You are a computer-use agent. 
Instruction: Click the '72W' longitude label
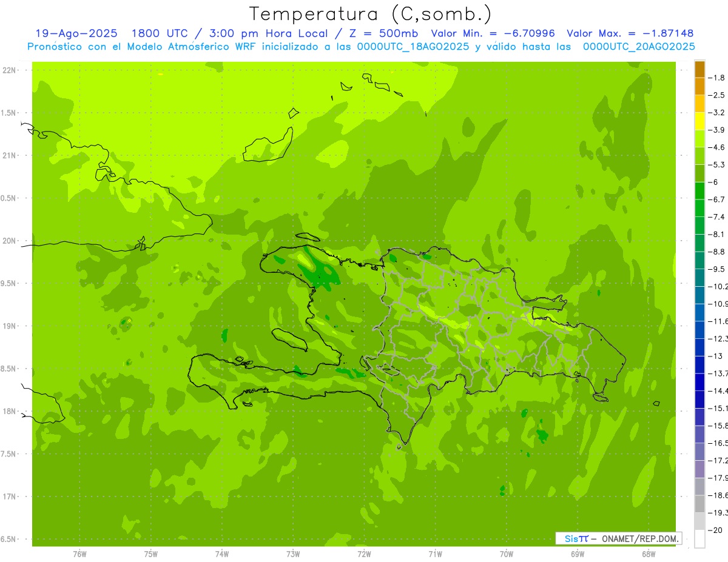coord(364,554)
